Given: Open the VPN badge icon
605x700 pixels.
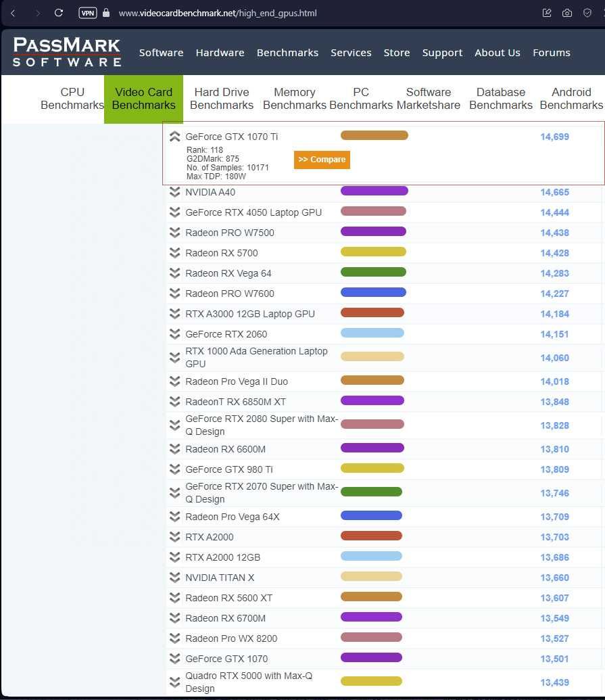Looking at the screenshot, I should coord(87,13).
